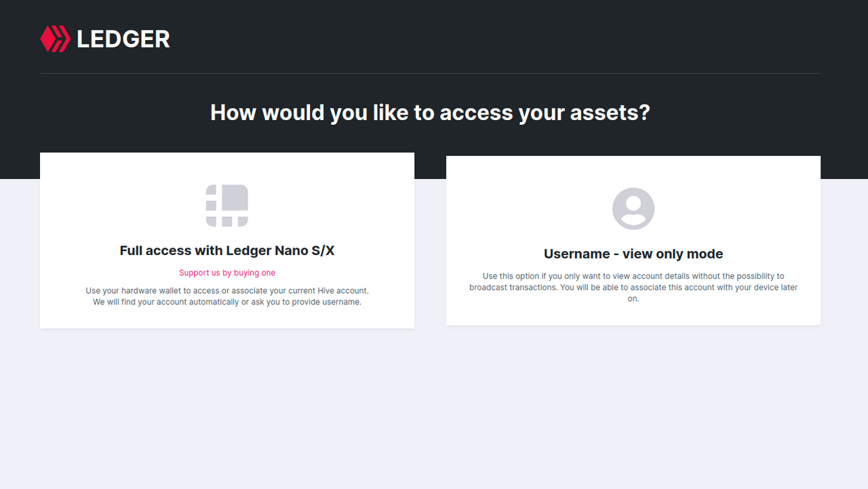Click the hardware wallet description text
This screenshot has height=489, width=868.
coord(227,296)
